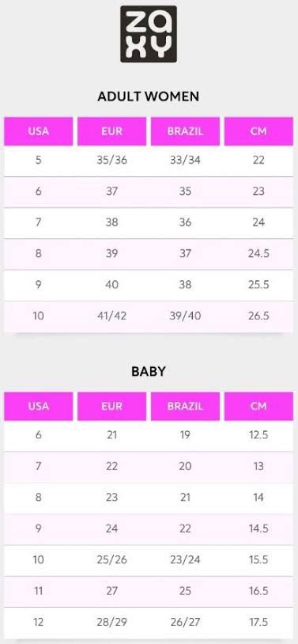
Task: Select the baby 17.5 CM value
Action: [x=258, y=622]
